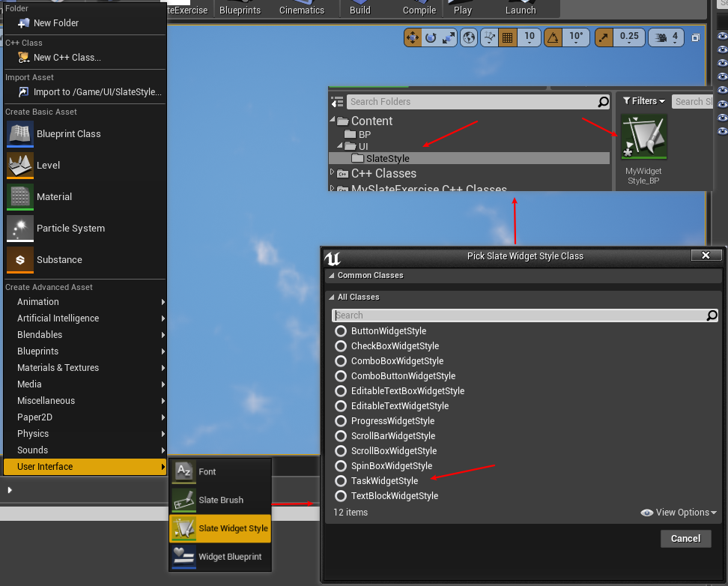
Task: Select the translate gizmo tool in viewport
Action: coord(413,37)
